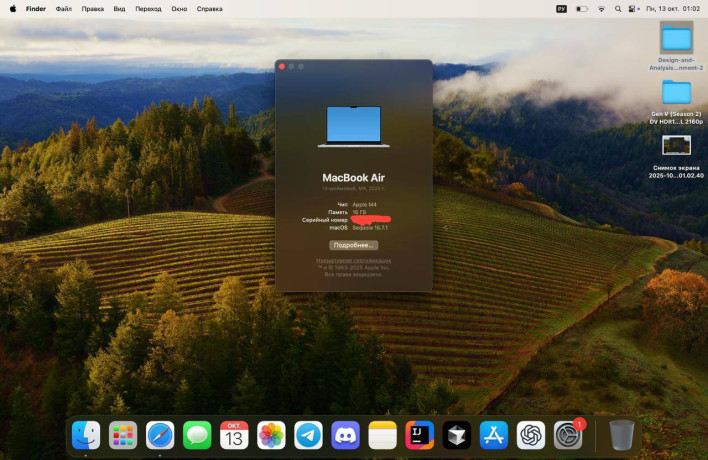Launch Safari browser from the dock
Screen dimensions: 708x460
point(160,435)
